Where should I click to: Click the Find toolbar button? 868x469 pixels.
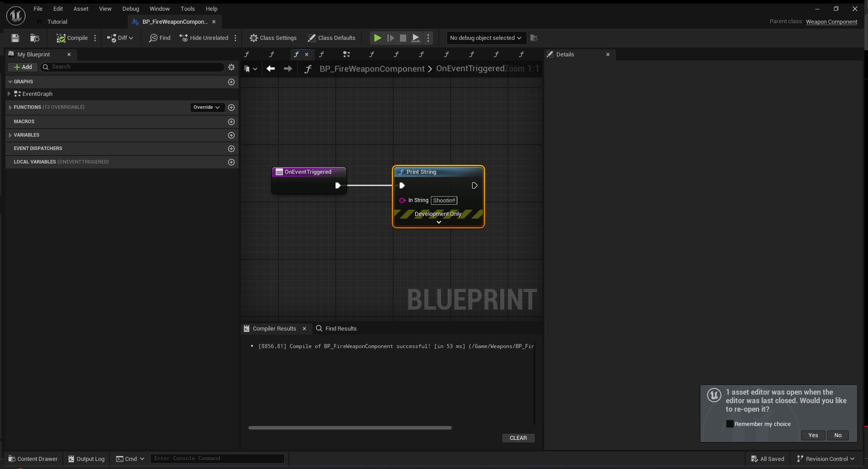click(160, 38)
